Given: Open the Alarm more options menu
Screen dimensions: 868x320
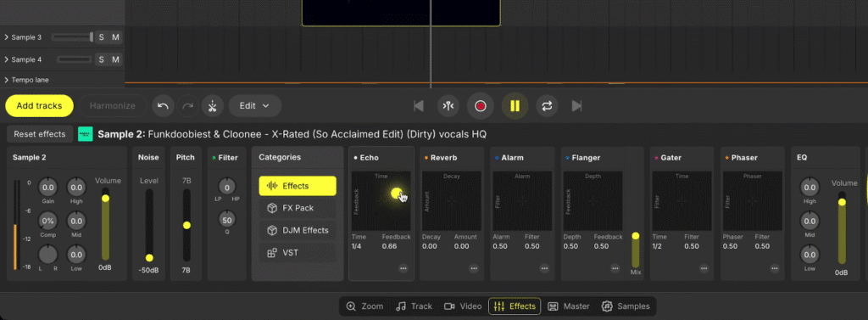Looking at the screenshot, I should [545, 268].
